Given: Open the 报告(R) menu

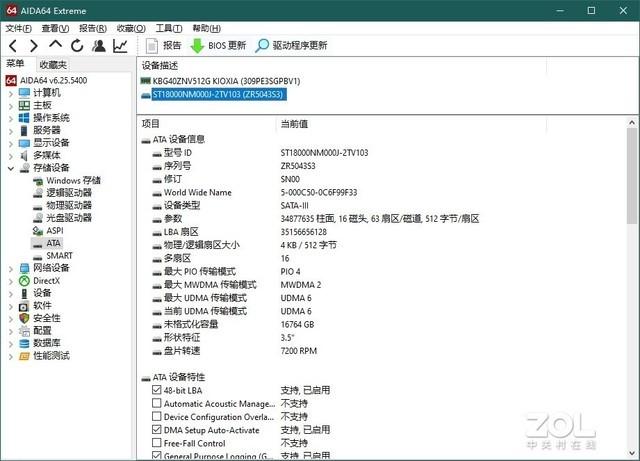Looking at the screenshot, I should click(93, 28).
